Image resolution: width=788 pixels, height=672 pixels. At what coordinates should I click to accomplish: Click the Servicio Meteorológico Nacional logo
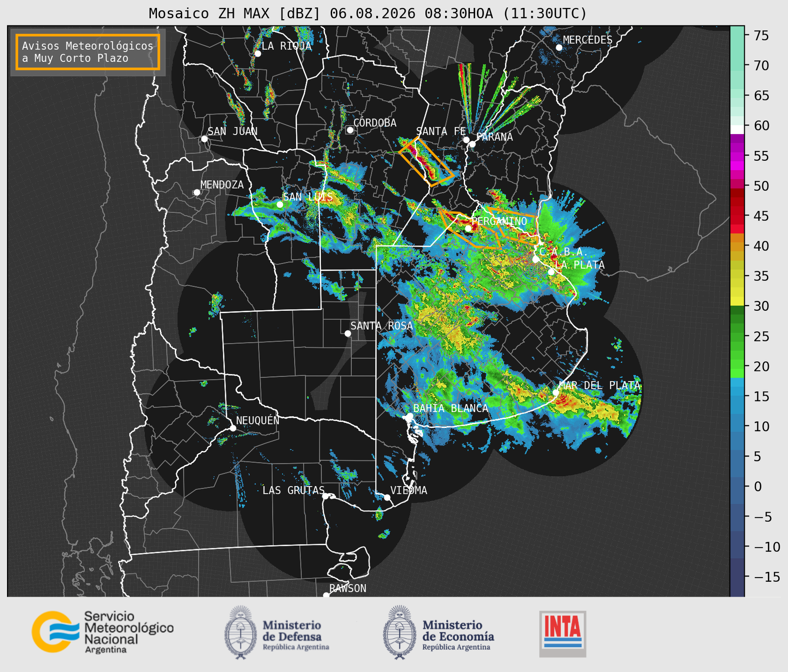[103, 632]
